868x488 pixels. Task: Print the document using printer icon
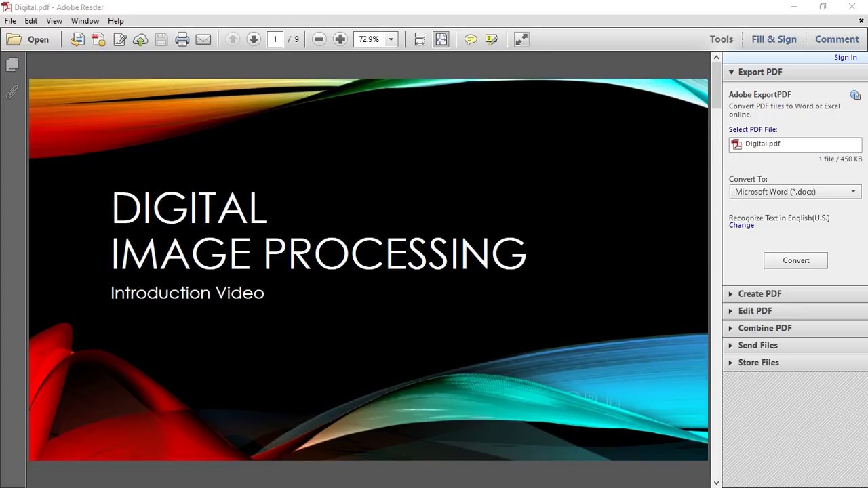[182, 39]
